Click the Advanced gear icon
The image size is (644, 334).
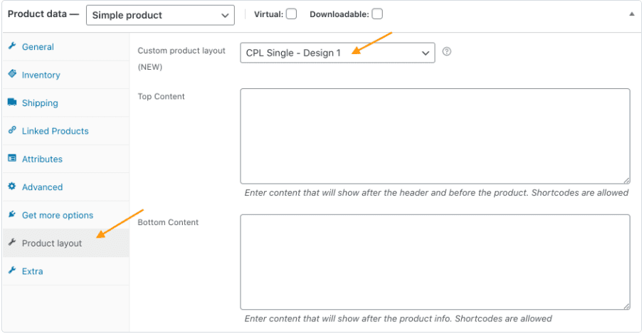tap(12, 187)
